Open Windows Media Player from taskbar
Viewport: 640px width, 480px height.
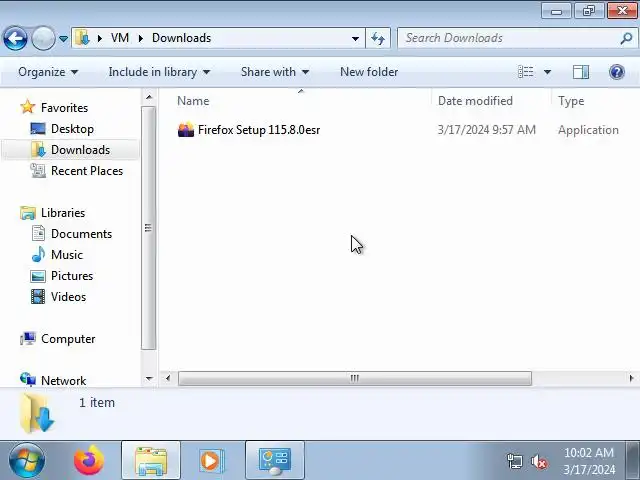point(212,461)
